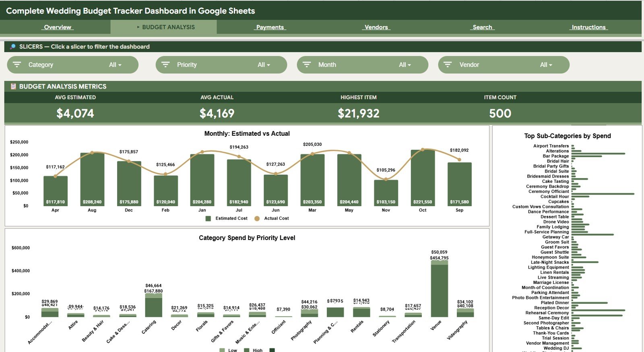Click the High priority legend swatch
Viewport: 644px width, 352px height.
[247, 350]
